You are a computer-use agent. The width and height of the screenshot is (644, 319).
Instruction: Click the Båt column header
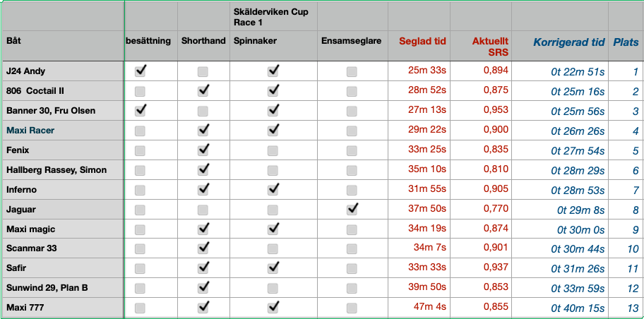[x=14, y=42]
